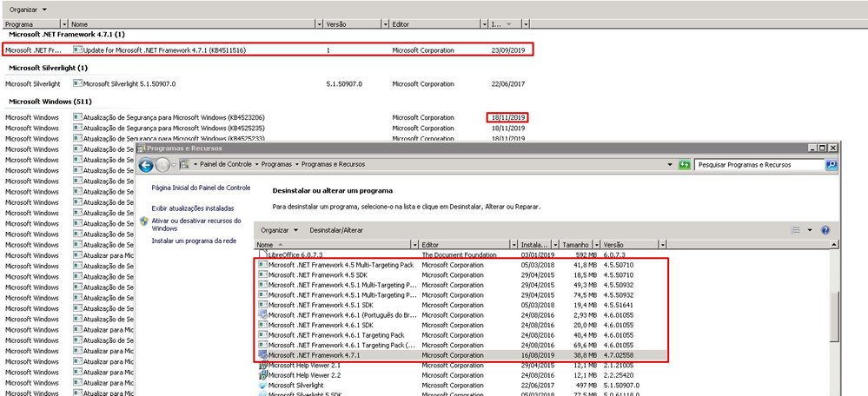868x396 pixels.
Task: Click the icon of update KB4511516 in background window
Action: tap(77, 50)
